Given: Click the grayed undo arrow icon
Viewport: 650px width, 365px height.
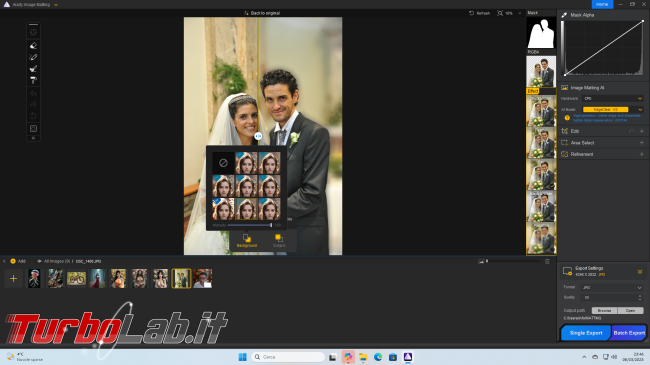Looking at the screenshot, I should [x=34, y=93].
